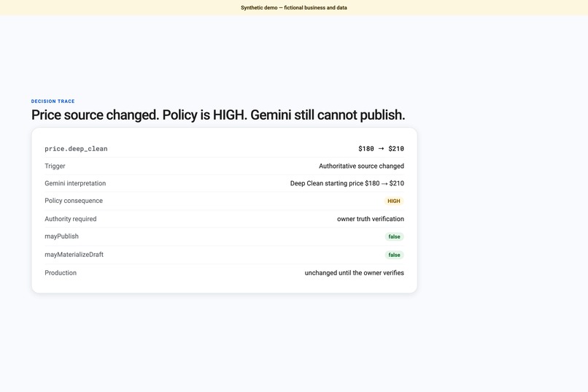Click the HIGH policy badge
Screen dimensions: 588x392
pyautogui.click(x=394, y=201)
